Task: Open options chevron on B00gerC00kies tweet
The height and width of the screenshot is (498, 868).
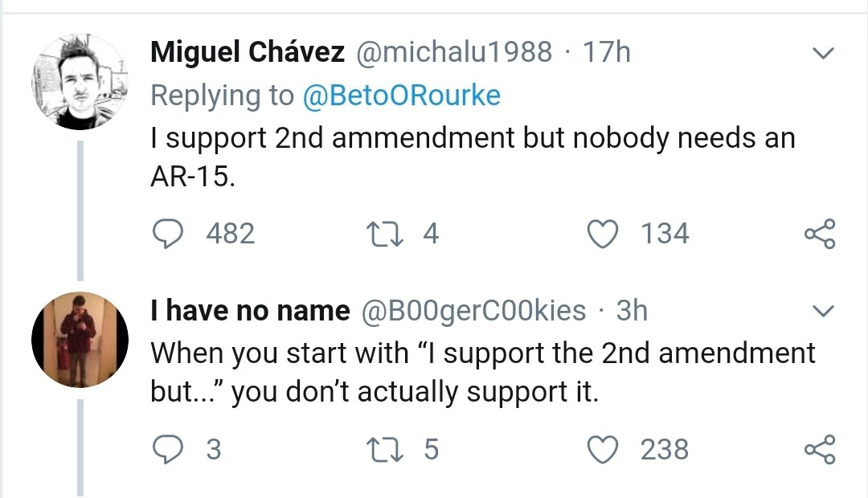Action: point(823,311)
